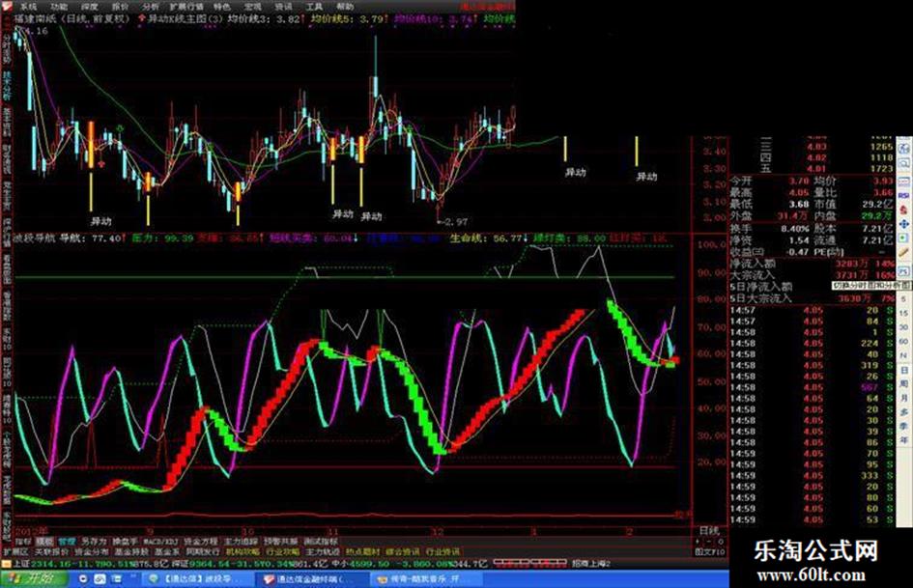Select the 主力追踪 indicator tab
Viewport: 913px width, 588px height.
coord(242,542)
